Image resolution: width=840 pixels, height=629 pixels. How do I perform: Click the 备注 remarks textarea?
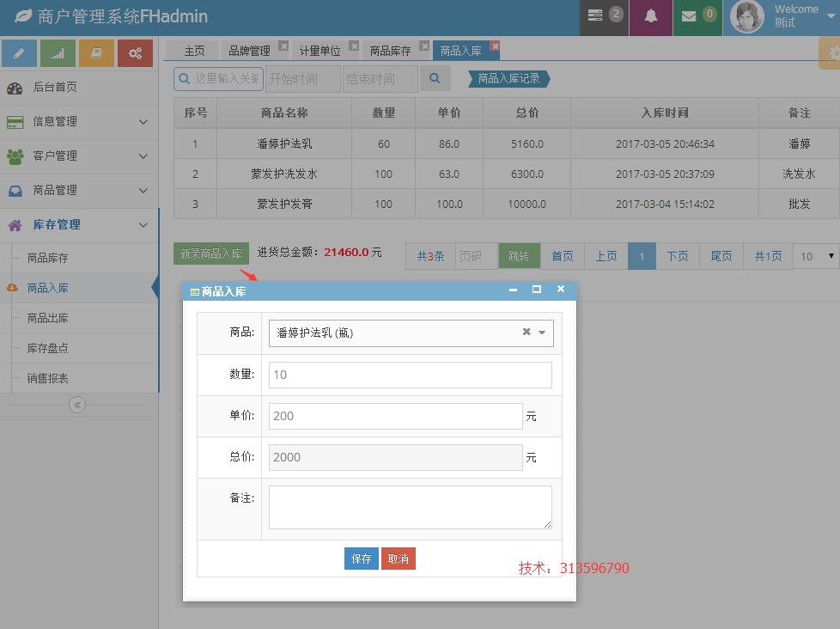click(x=411, y=507)
